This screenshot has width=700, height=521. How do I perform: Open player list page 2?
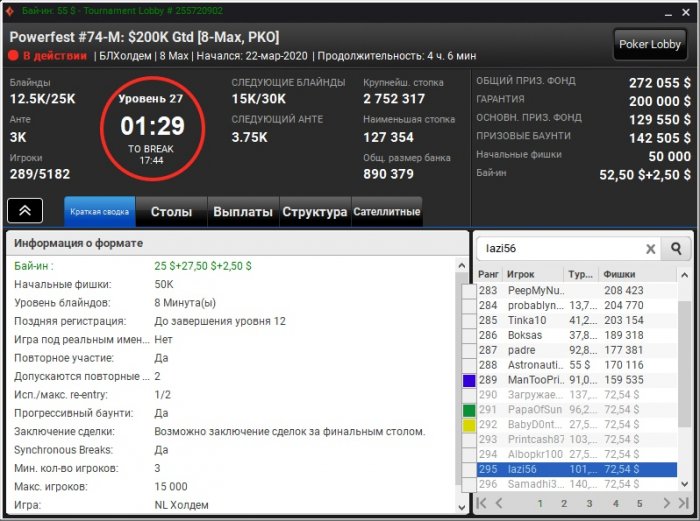pos(564,504)
